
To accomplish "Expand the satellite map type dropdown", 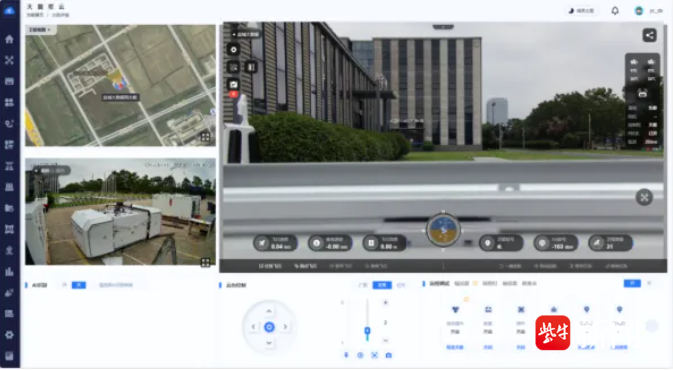I will click(x=39, y=30).
